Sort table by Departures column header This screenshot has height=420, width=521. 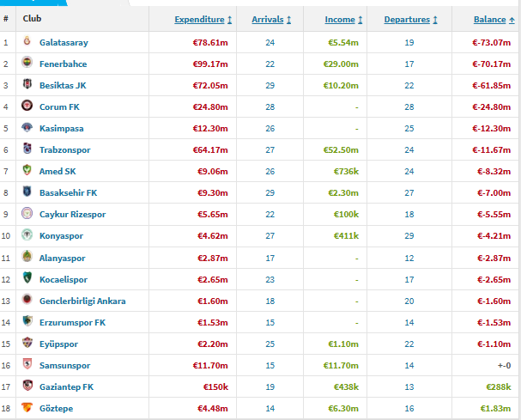410,20
